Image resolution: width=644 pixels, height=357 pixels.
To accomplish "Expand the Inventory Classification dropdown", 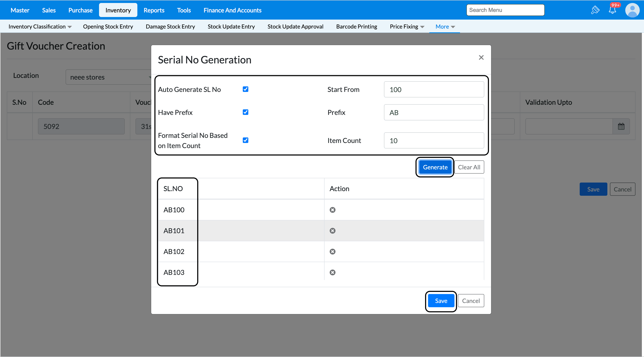I will [40, 26].
